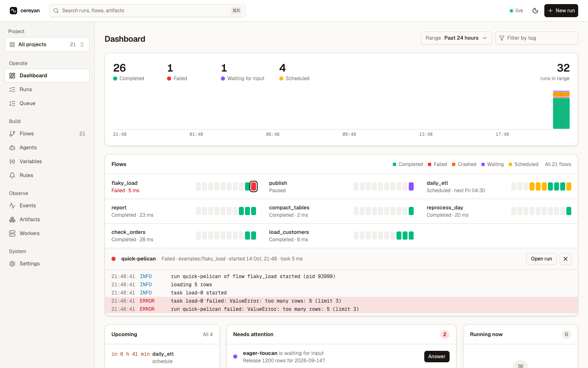Click the Variables icon in the sidebar

tap(12, 162)
